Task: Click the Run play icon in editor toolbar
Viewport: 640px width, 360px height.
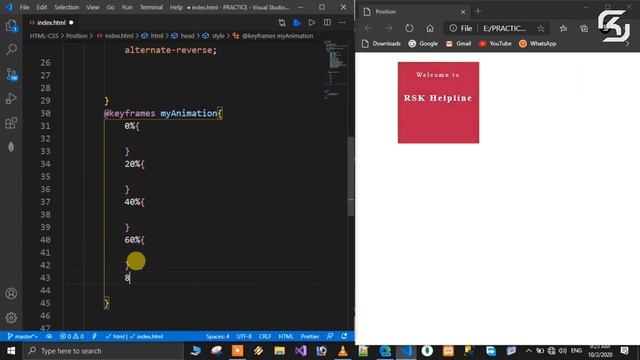Action: click(312, 22)
